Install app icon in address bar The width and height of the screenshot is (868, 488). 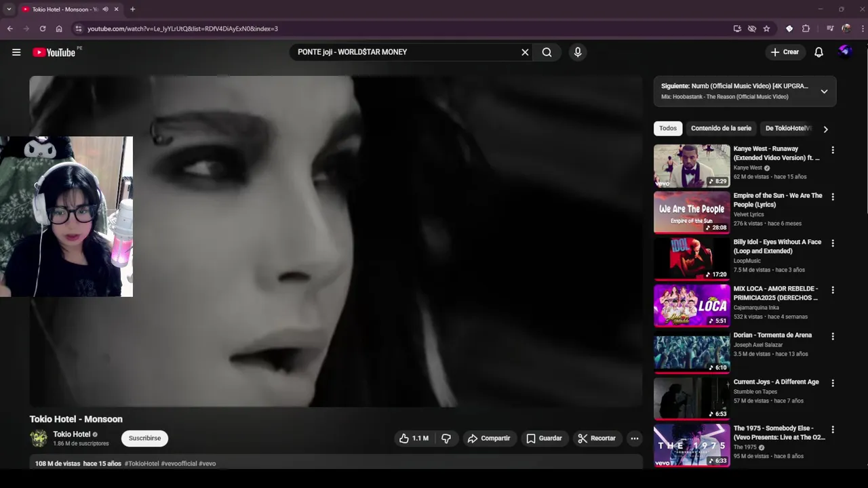[737, 28]
